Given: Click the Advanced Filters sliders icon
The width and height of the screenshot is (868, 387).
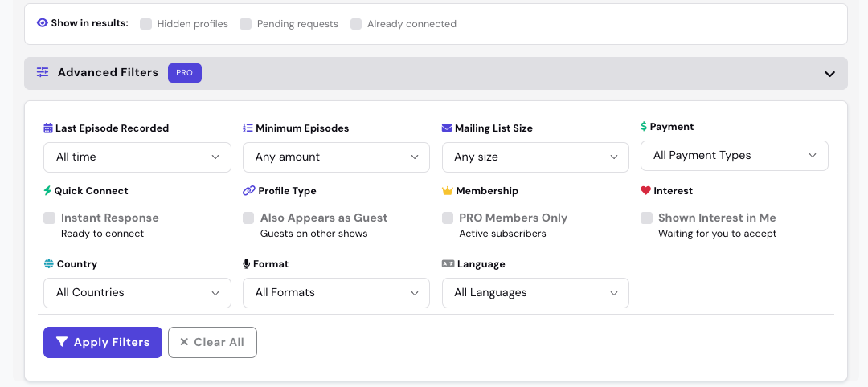Looking at the screenshot, I should point(43,72).
